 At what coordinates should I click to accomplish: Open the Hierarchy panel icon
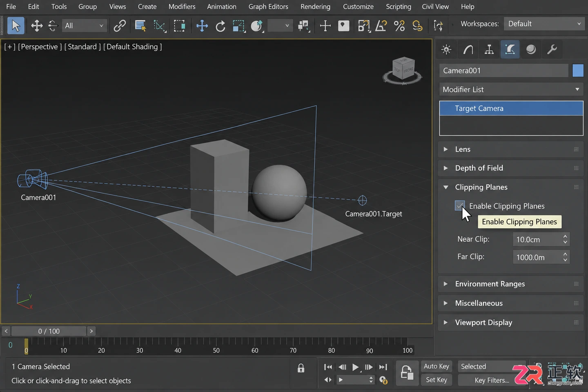[x=489, y=49]
